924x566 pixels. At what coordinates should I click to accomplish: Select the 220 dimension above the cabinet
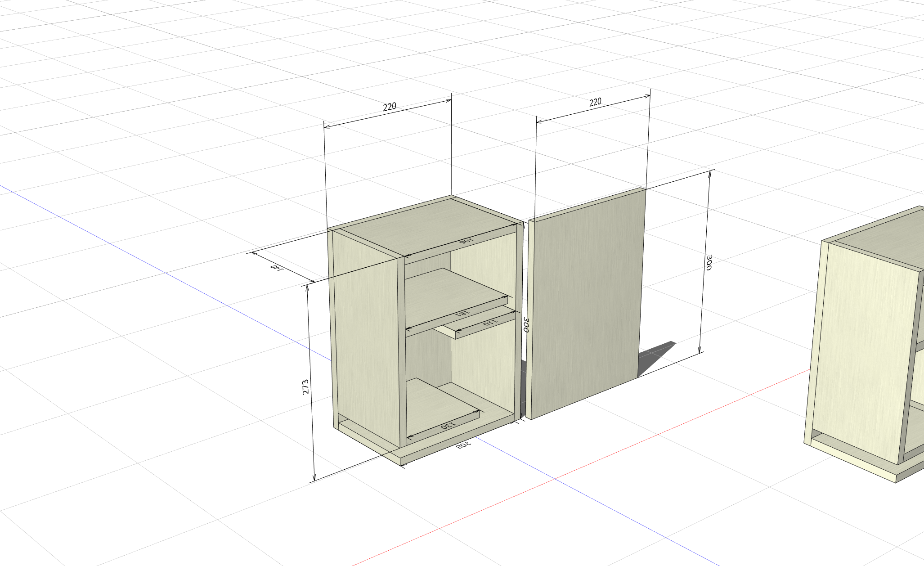(x=390, y=107)
